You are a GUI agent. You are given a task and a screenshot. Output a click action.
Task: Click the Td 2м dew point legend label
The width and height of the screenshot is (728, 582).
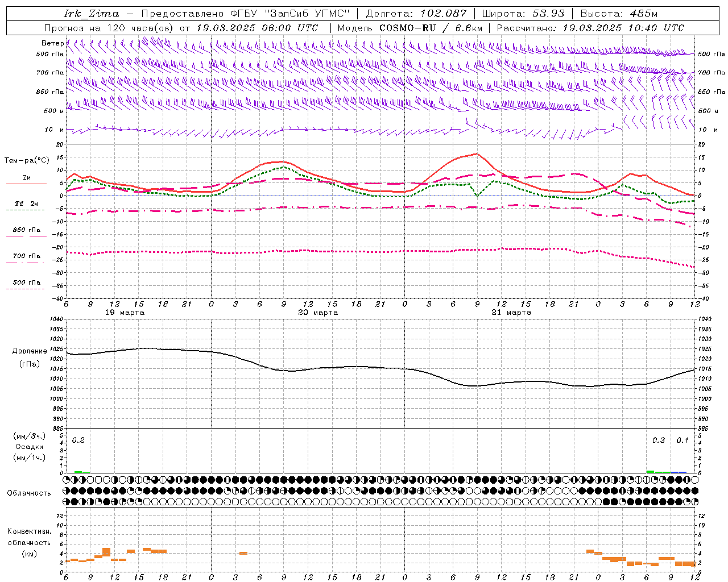tap(26, 203)
